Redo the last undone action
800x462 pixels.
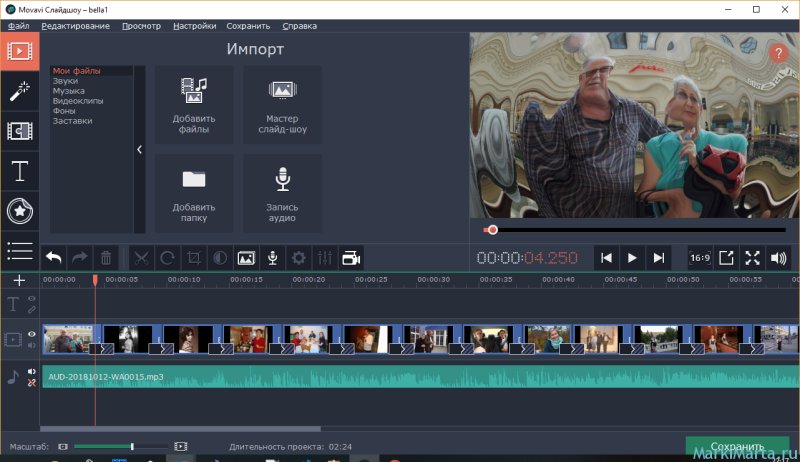click(80, 258)
